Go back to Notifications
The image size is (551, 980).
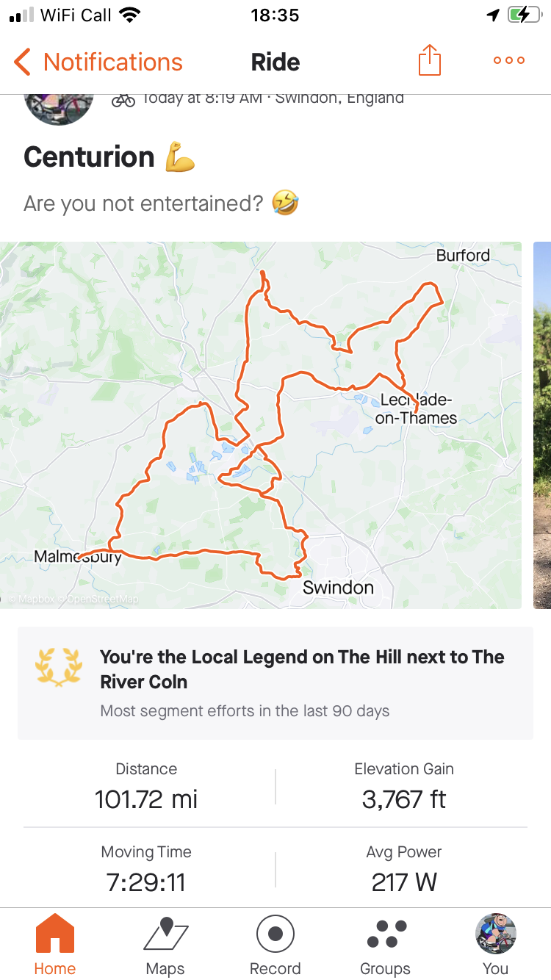112,62
